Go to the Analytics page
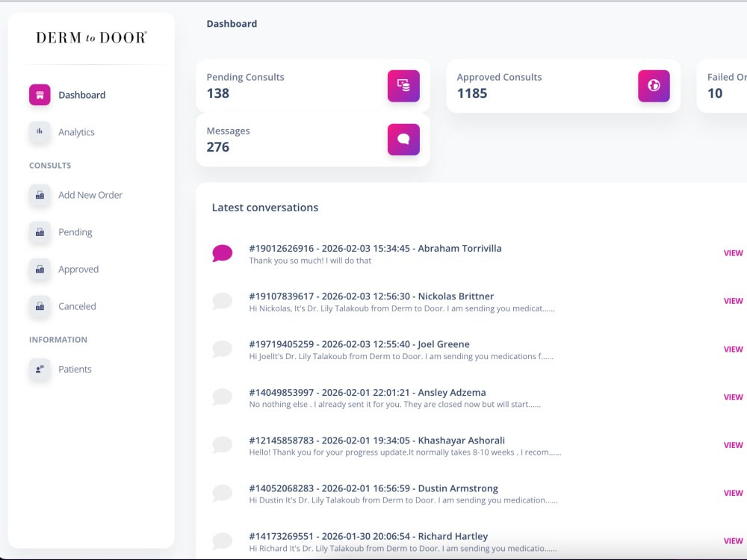 [76, 132]
